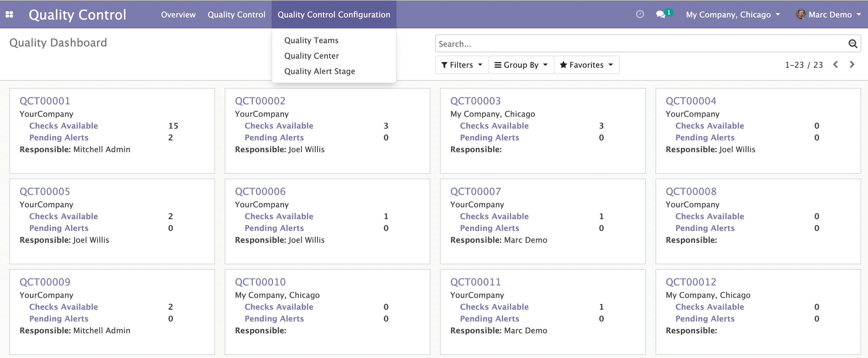Open the Group By dropdown
The height and width of the screenshot is (358, 868).
coord(521,65)
